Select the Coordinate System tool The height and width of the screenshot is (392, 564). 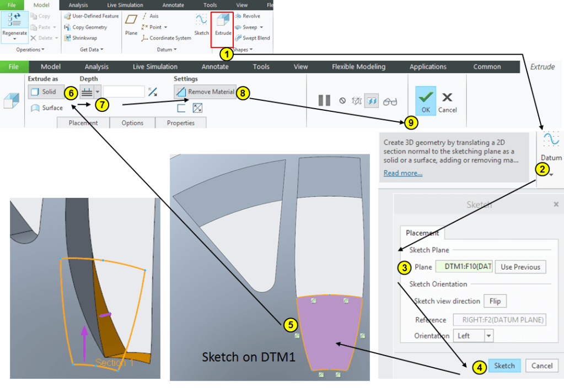(166, 38)
